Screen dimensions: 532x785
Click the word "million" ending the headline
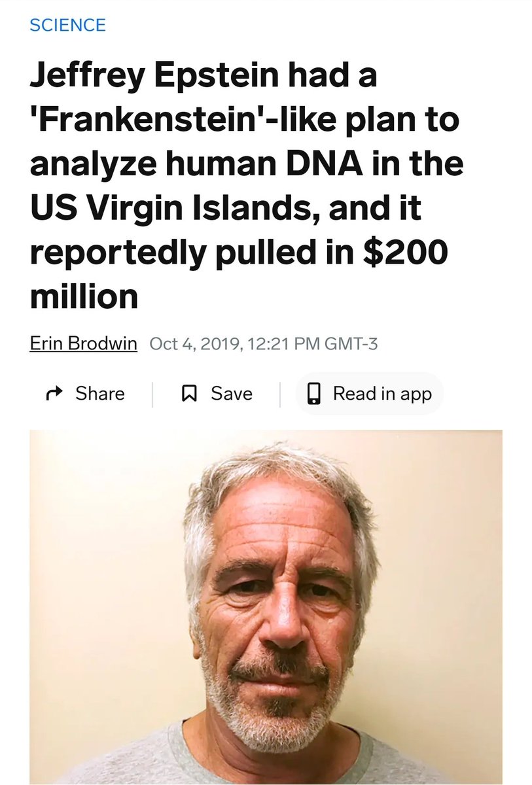click(84, 297)
